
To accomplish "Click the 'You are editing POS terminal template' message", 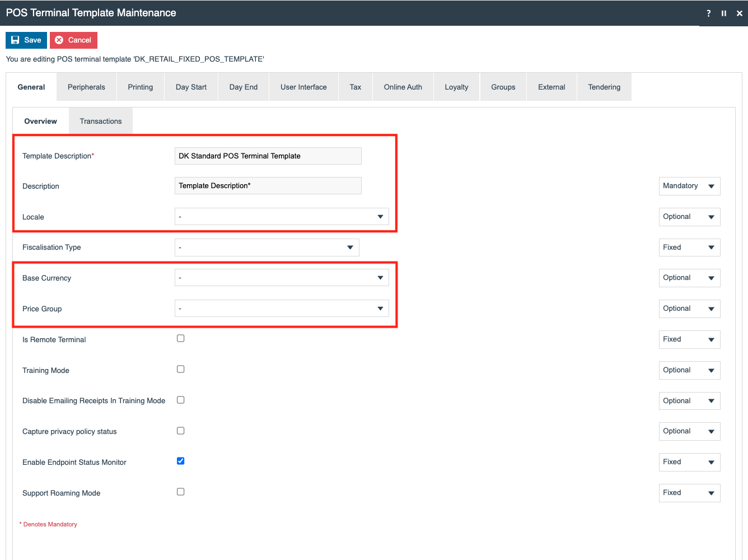I will [135, 59].
